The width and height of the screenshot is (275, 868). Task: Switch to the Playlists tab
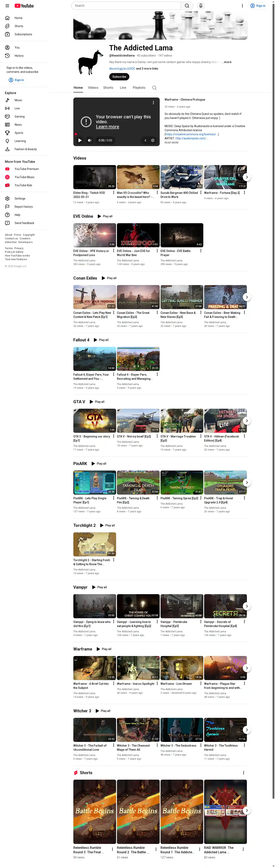click(x=139, y=88)
